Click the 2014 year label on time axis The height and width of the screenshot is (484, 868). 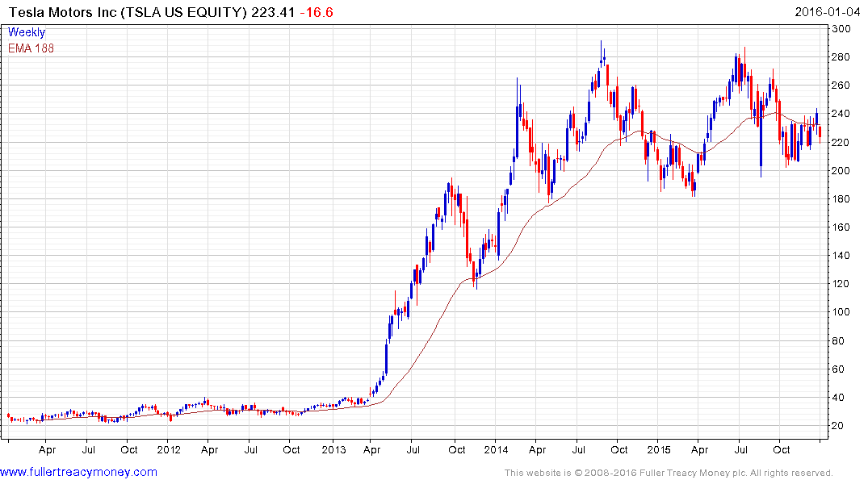496,449
